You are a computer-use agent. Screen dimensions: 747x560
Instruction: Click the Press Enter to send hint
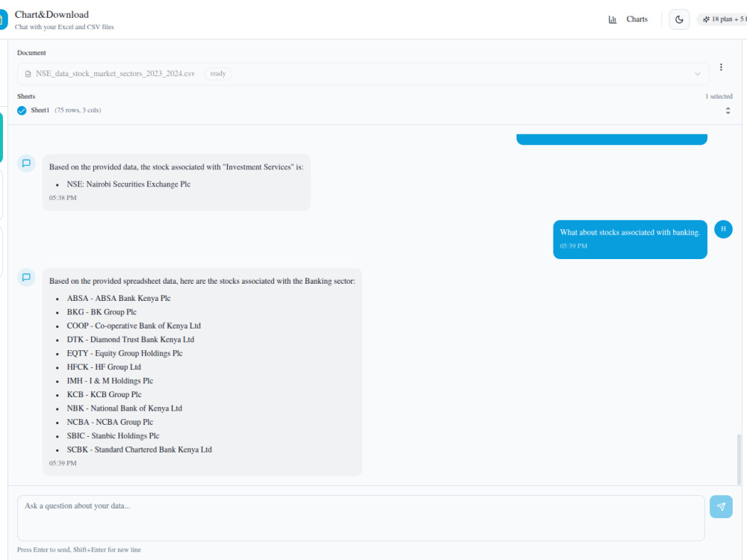point(79,550)
